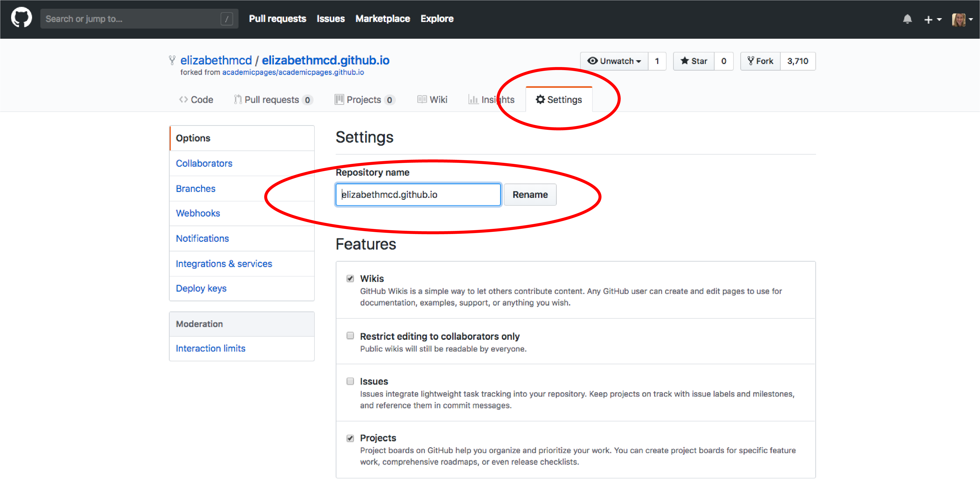
Task: Select the Settings tab
Action: 559,100
